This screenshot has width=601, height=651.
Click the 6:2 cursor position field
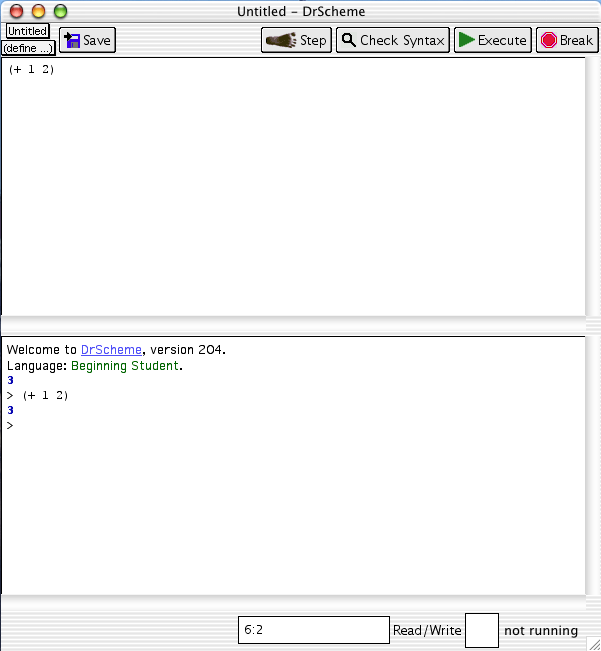click(314, 630)
